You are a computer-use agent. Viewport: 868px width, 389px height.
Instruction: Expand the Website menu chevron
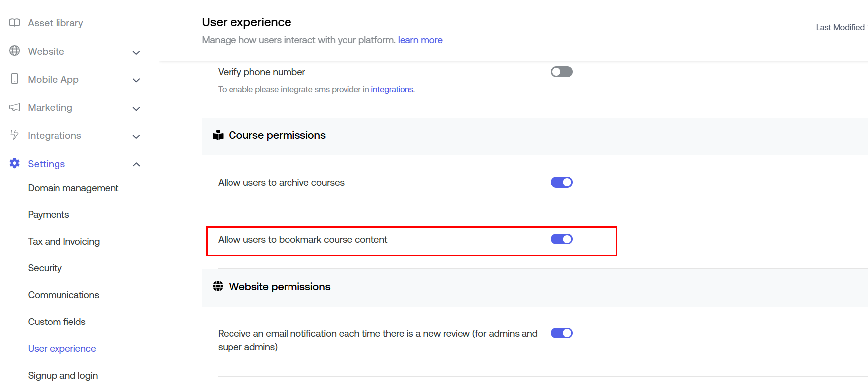tap(136, 52)
